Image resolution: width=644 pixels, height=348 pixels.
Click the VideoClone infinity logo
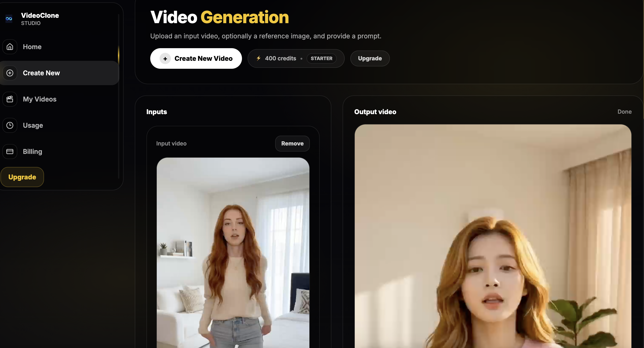point(9,18)
